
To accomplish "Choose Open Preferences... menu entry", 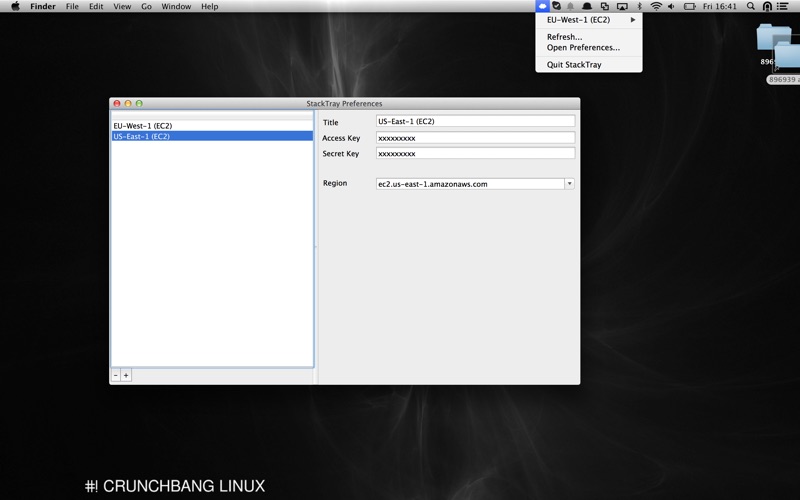I will point(589,47).
